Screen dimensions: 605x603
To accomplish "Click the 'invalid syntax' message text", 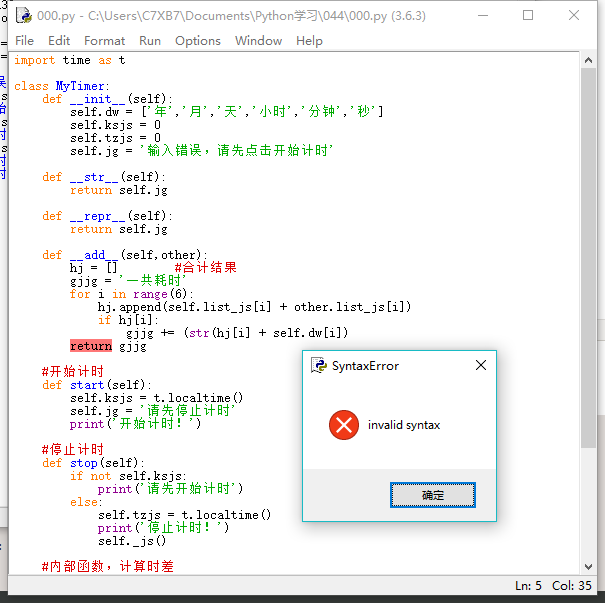I will [404, 425].
